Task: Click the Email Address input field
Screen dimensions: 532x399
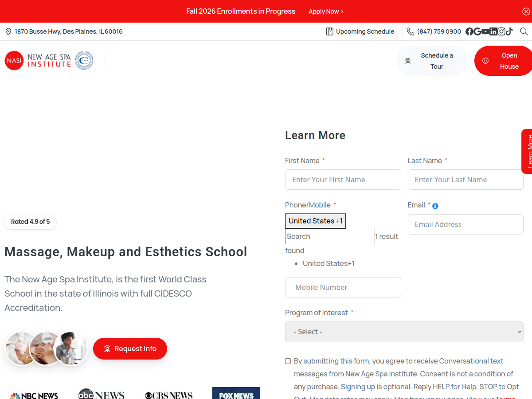Action: tap(465, 224)
